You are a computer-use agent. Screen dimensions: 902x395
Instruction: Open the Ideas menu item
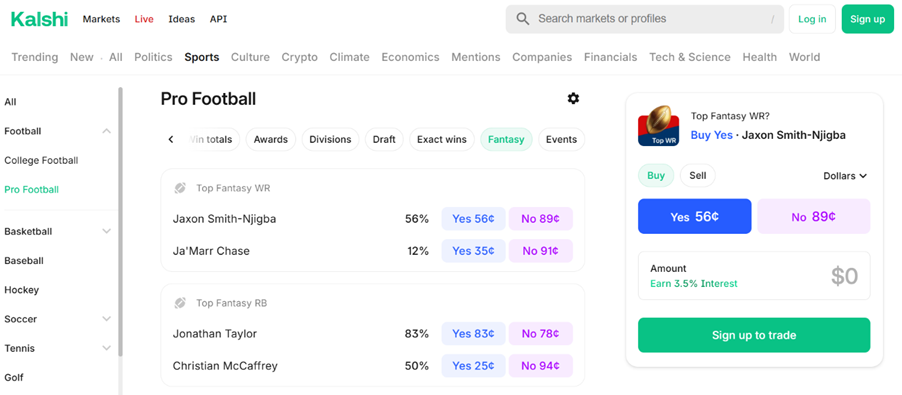click(182, 19)
